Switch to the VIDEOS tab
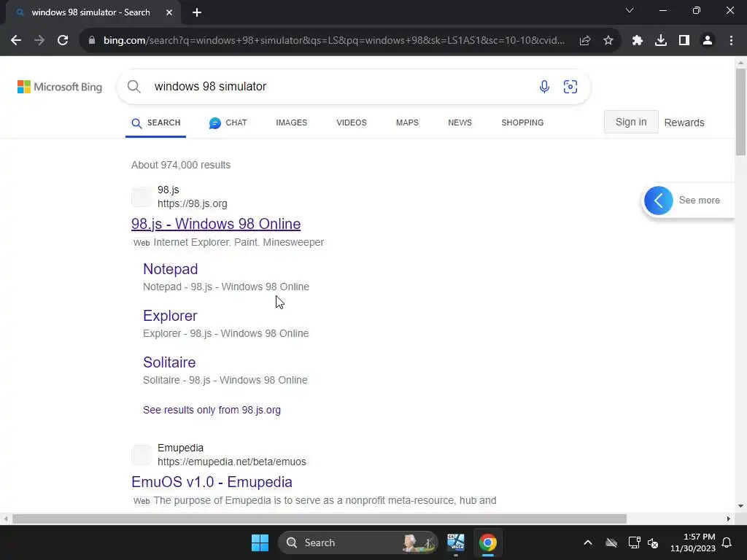The height and width of the screenshot is (560, 747). click(x=352, y=122)
